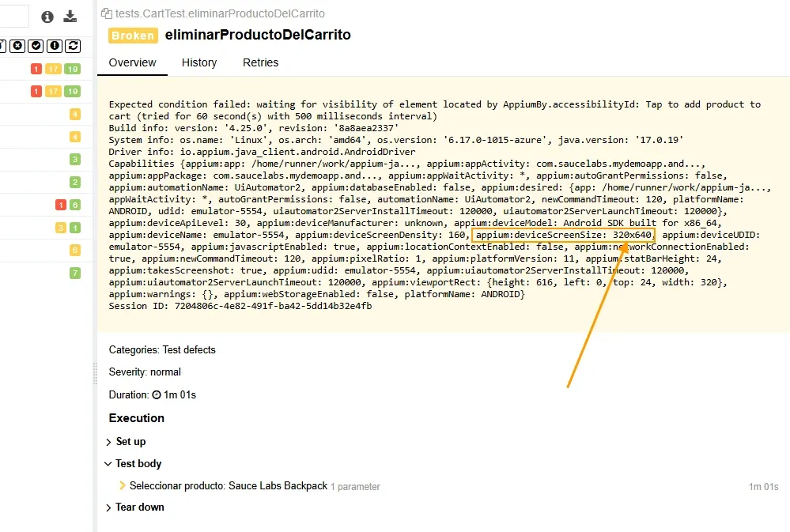Click the 'Execution' heading

point(137,418)
